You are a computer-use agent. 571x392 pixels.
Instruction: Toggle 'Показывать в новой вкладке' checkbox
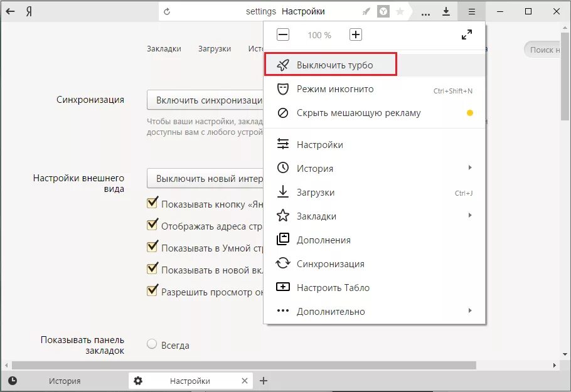152,268
